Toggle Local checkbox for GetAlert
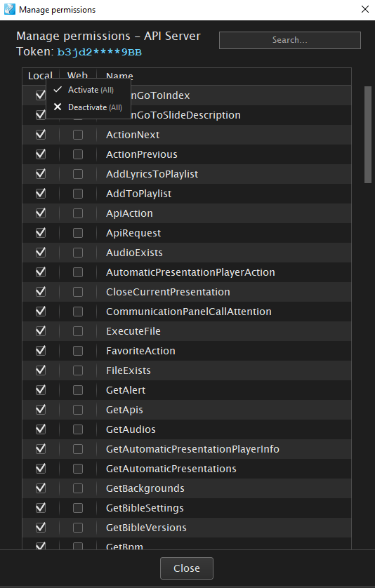This screenshot has height=588, width=375. pos(41,390)
